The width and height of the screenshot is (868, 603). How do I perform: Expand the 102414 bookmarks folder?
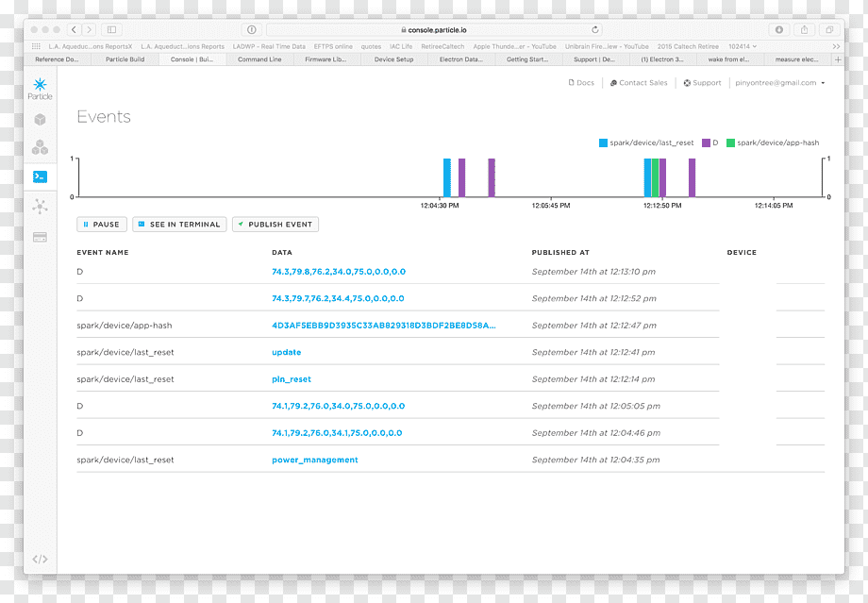(x=743, y=46)
